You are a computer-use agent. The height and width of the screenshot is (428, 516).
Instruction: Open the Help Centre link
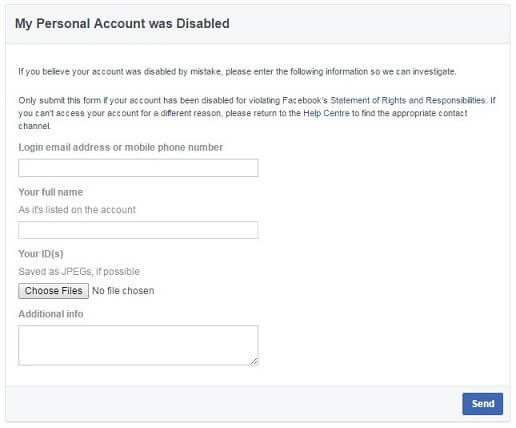pos(326,113)
